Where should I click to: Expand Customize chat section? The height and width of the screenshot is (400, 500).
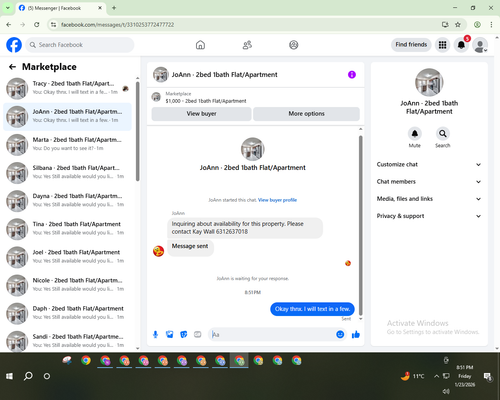point(429,164)
